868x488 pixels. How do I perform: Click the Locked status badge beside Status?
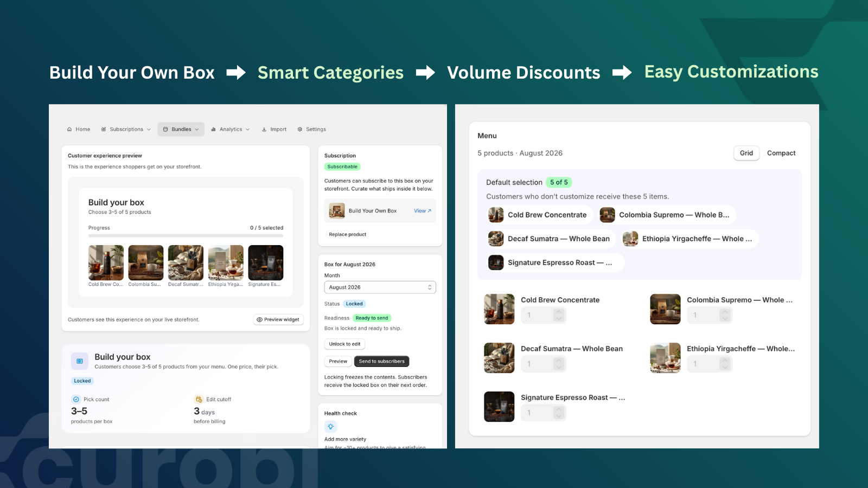[x=354, y=304]
